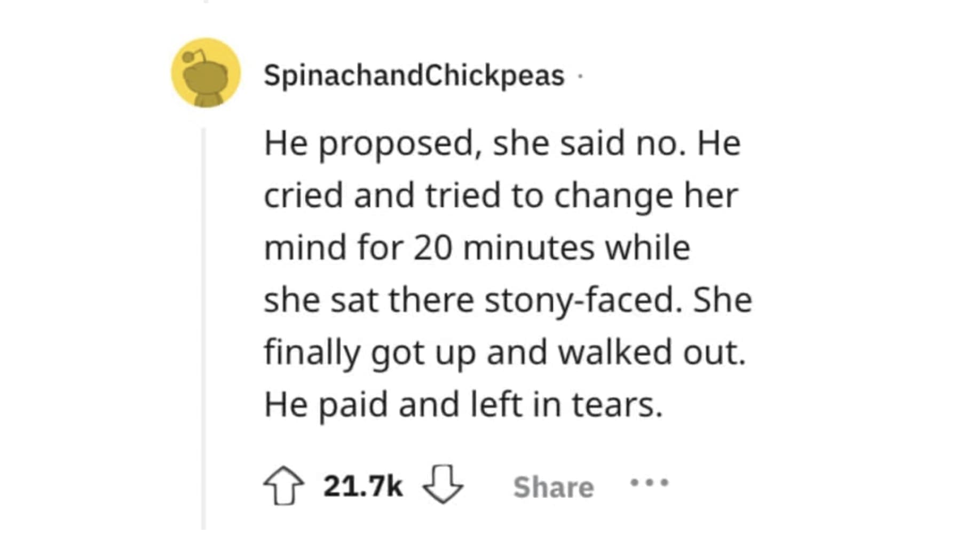The height and width of the screenshot is (549, 980).
Task: Click the line beginning "she sat there"
Action: [x=507, y=300]
